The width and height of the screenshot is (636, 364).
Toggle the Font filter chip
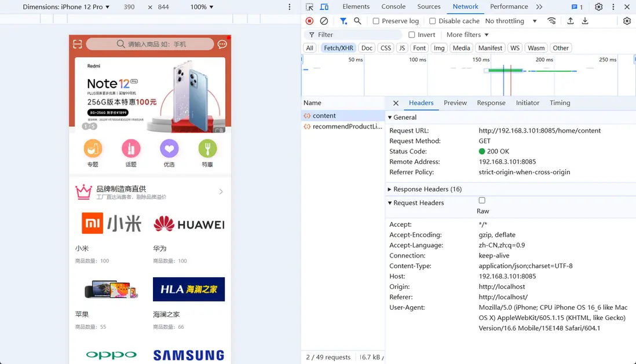[x=419, y=48]
